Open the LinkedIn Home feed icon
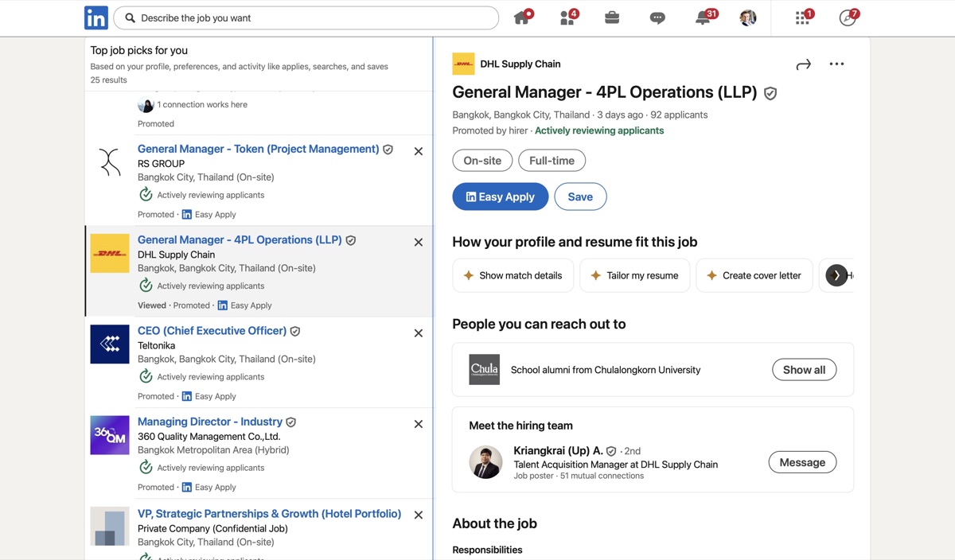 tap(523, 17)
